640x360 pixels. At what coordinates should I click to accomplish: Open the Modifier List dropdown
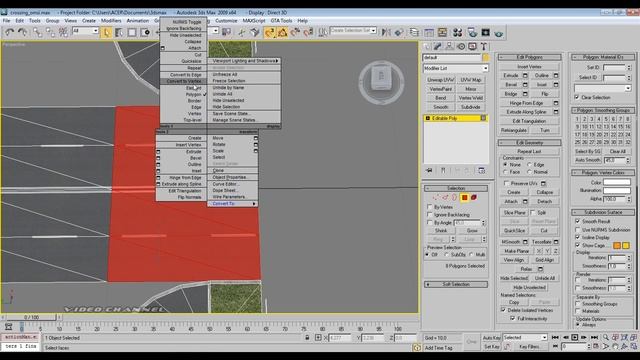(x=456, y=68)
